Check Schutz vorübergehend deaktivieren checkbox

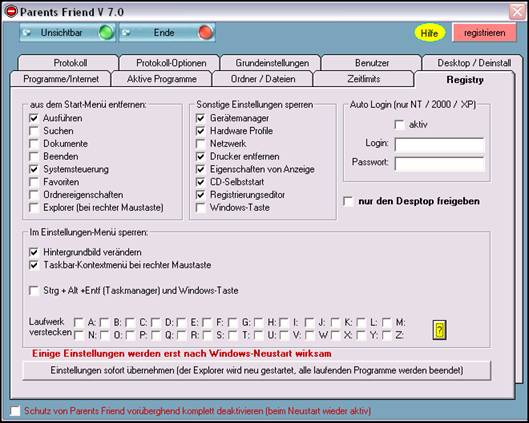coord(15,411)
